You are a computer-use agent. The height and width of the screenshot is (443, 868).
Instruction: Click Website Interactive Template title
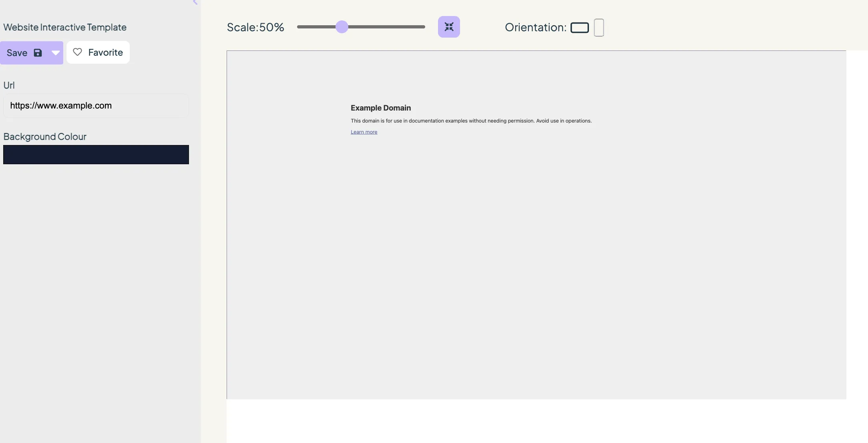pyautogui.click(x=65, y=27)
